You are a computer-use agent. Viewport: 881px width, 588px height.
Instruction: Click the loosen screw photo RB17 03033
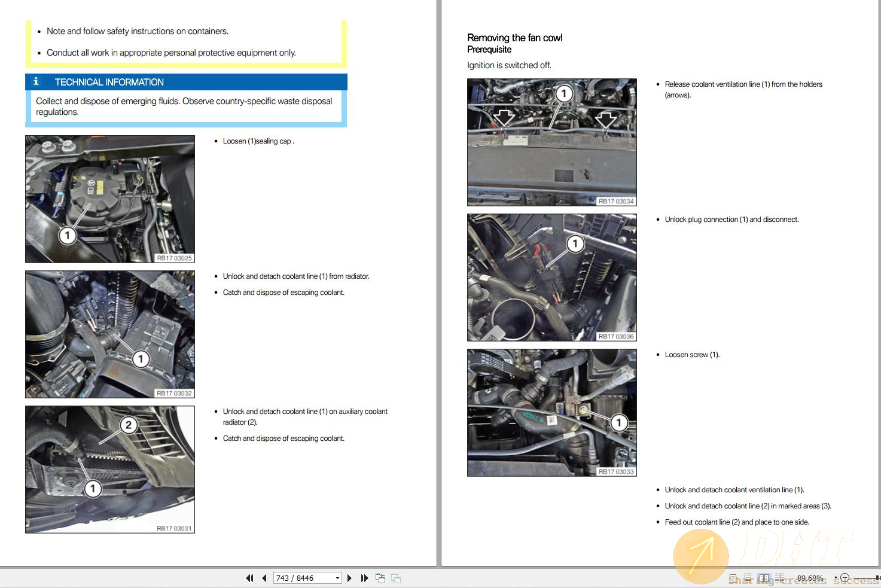click(552, 413)
